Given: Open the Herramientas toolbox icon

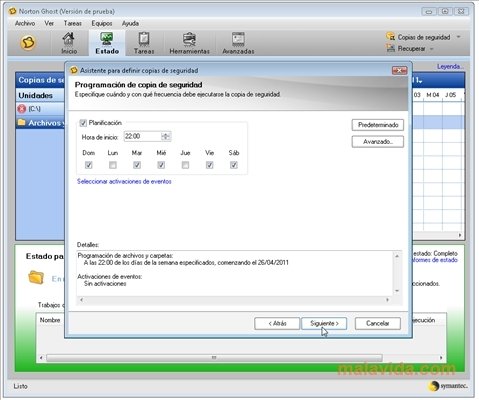Looking at the screenshot, I should click(189, 39).
